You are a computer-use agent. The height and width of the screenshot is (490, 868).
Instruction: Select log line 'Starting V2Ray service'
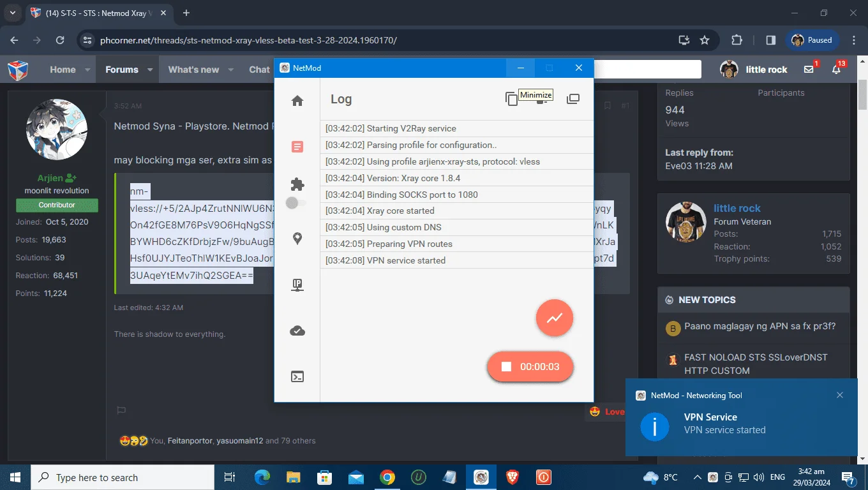point(457,128)
